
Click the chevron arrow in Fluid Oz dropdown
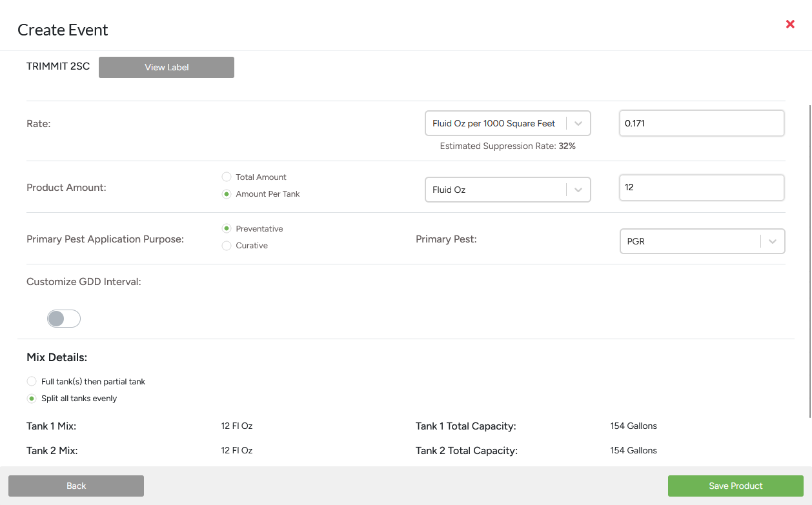click(x=578, y=190)
